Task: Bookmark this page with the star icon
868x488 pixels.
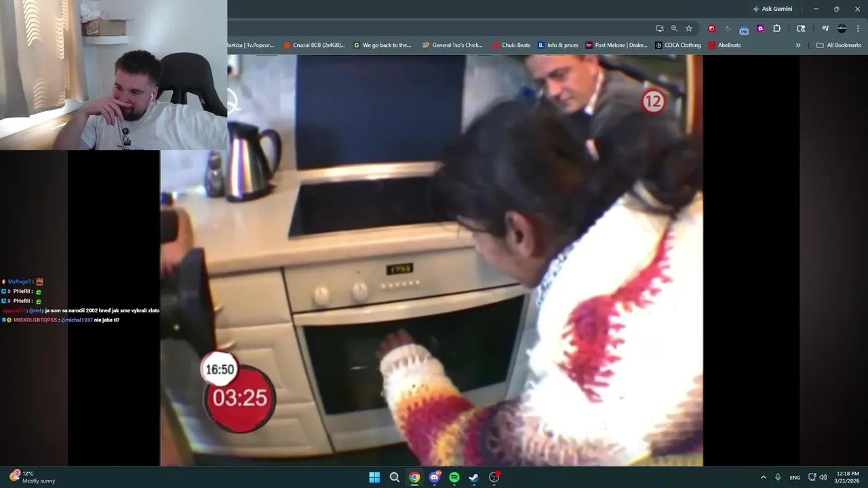Action: (x=689, y=28)
